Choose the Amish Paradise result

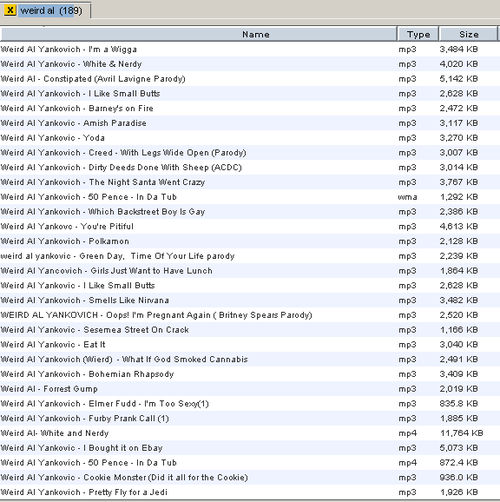[x=250, y=123]
